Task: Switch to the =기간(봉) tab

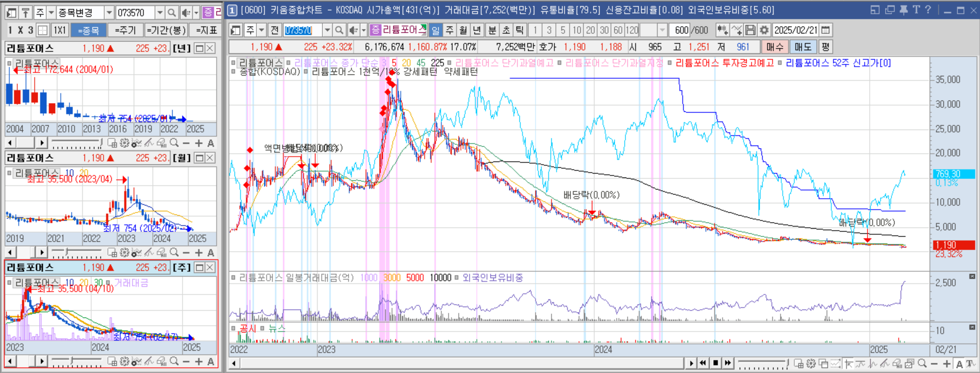Action: 166,30
